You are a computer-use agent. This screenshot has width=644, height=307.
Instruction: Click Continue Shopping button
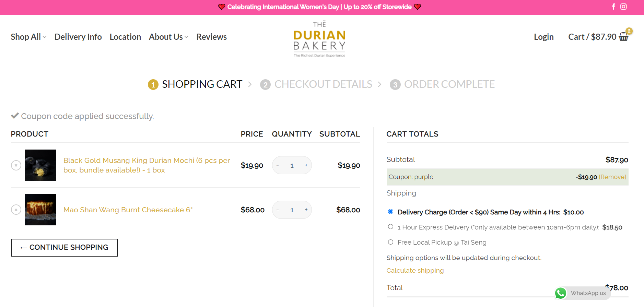point(64,247)
